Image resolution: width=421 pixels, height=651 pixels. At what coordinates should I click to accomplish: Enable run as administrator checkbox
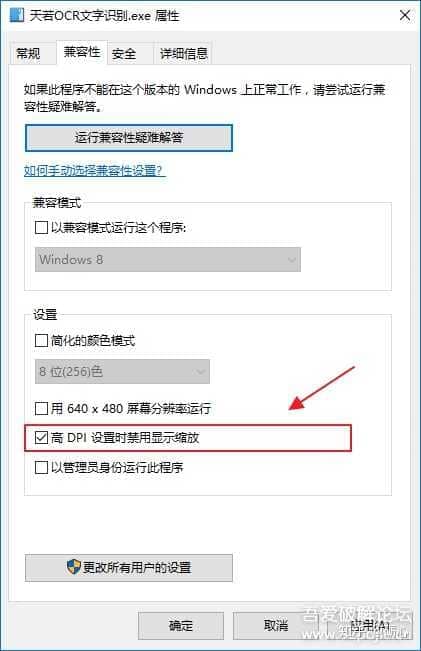point(42,467)
